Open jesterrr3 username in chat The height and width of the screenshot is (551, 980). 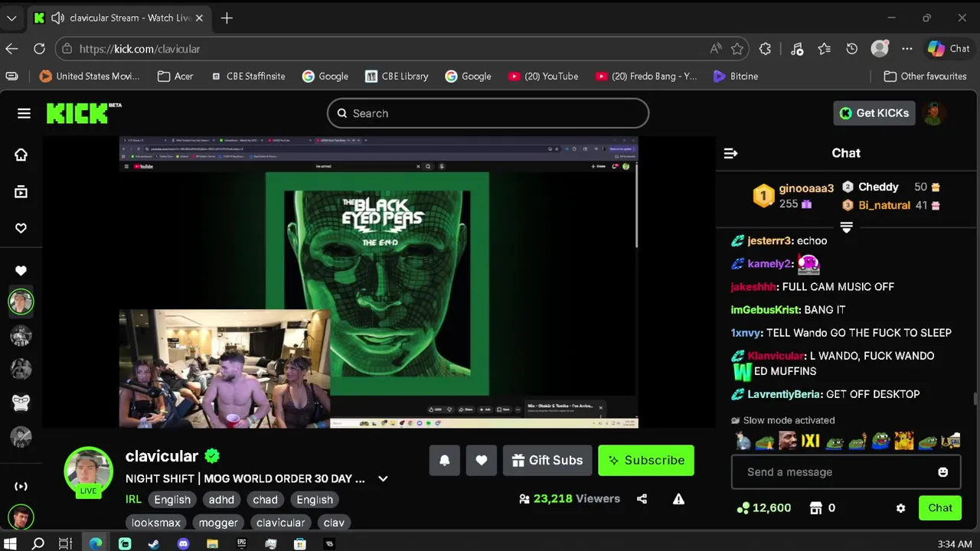pos(769,240)
